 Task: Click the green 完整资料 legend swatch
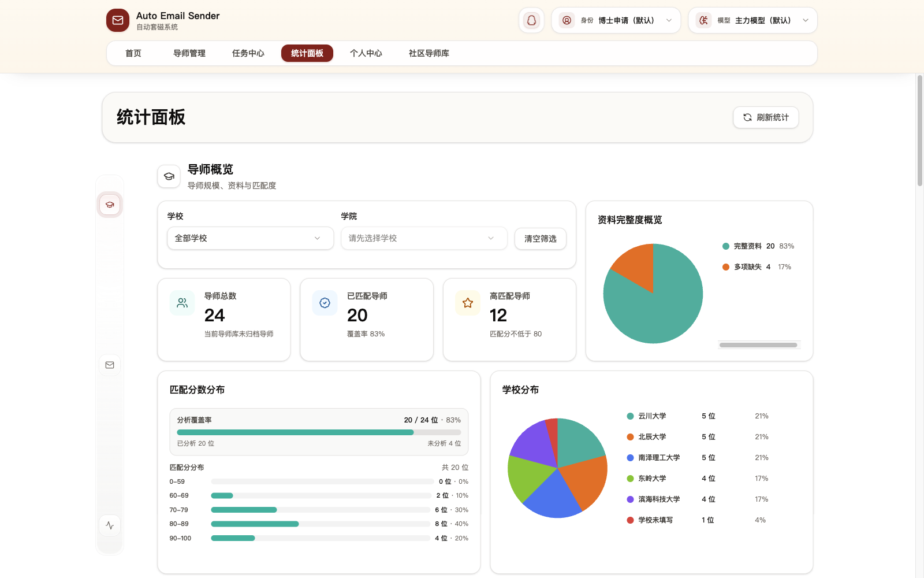tap(726, 246)
